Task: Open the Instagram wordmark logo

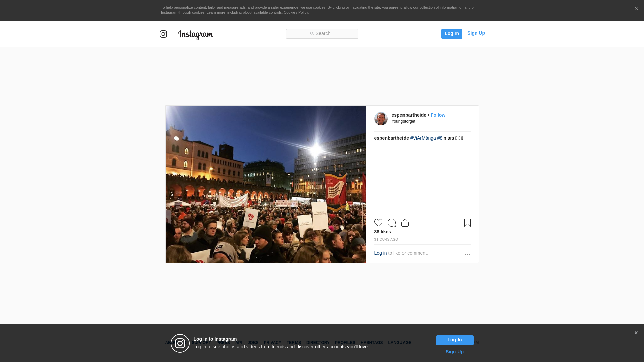Action: (x=196, y=35)
